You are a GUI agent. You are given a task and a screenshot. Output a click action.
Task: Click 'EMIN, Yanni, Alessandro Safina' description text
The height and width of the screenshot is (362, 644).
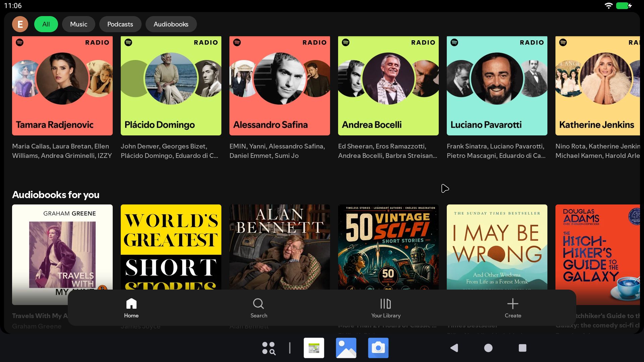click(x=277, y=151)
